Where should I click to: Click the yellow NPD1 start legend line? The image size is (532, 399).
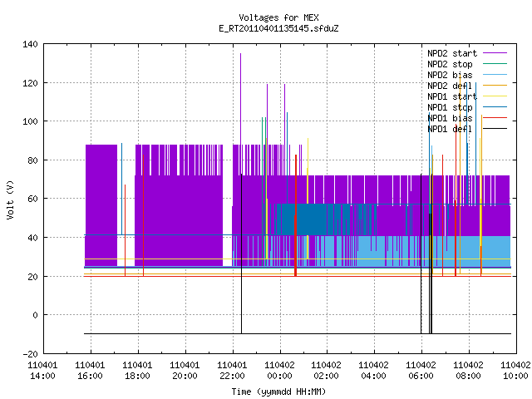pos(495,96)
